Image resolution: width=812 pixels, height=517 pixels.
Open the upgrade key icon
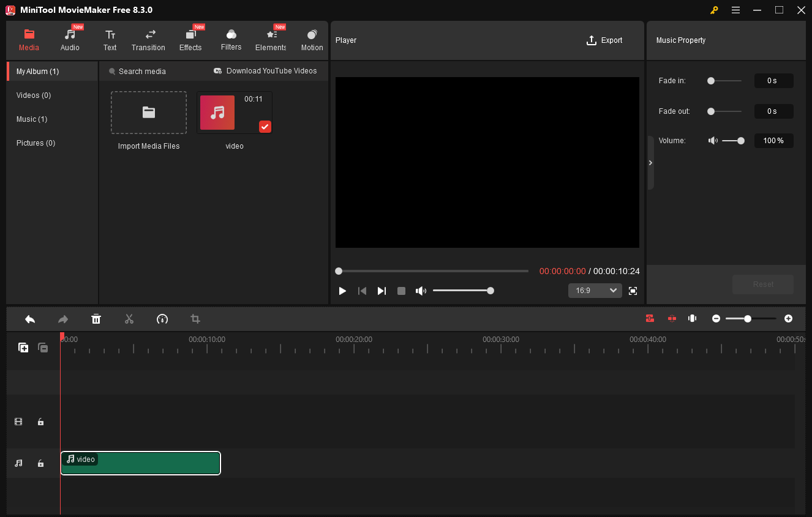coord(714,10)
